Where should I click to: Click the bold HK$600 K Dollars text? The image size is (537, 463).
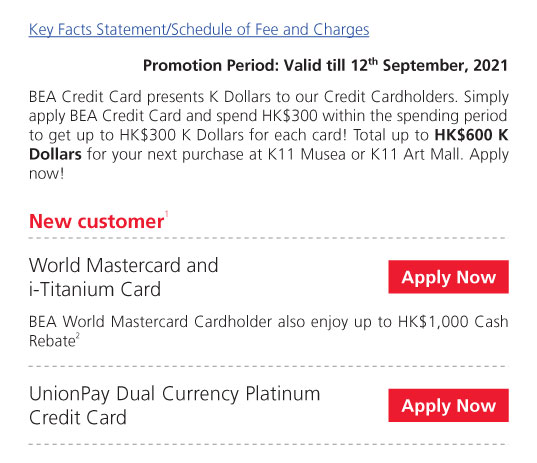coord(268,145)
